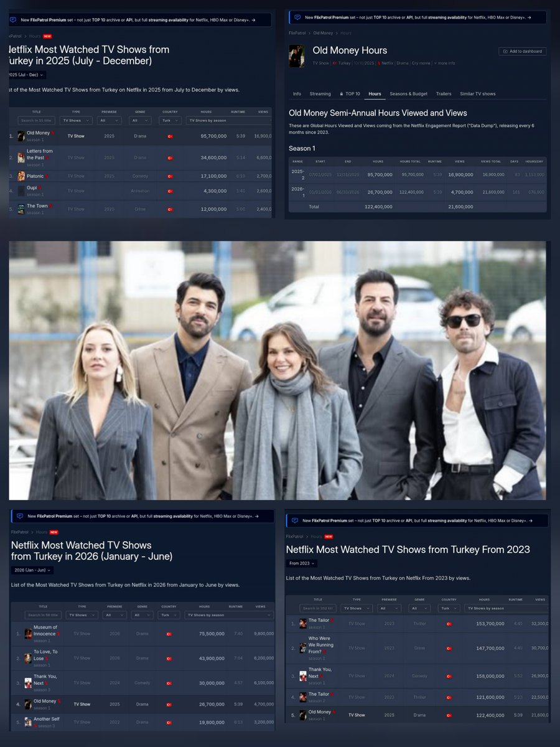Click chat icon in banner above 2025 list
This screenshot has height=747, width=560.
[x=13, y=19]
